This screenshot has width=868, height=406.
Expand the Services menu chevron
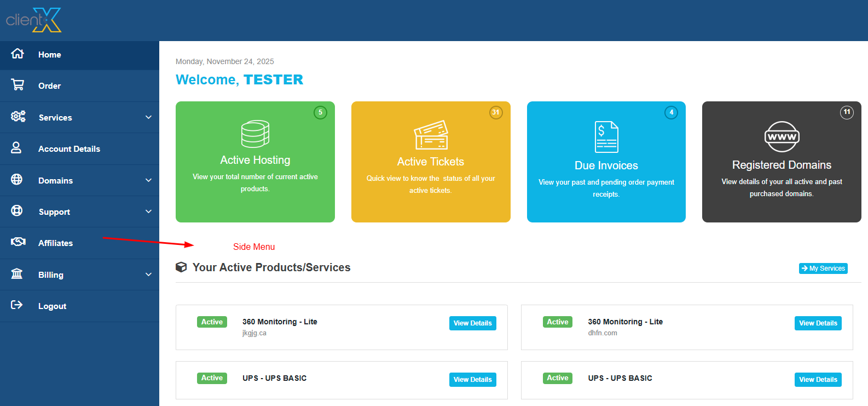[148, 117]
